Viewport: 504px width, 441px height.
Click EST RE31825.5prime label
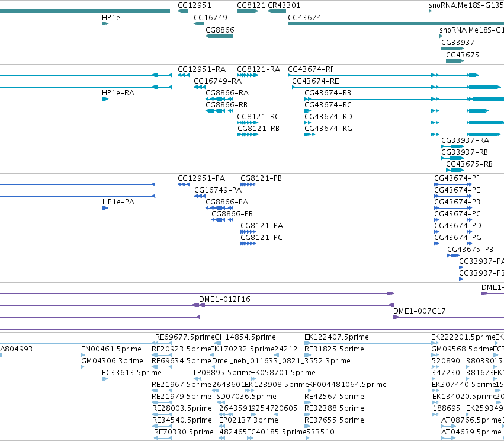click(x=334, y=349)
